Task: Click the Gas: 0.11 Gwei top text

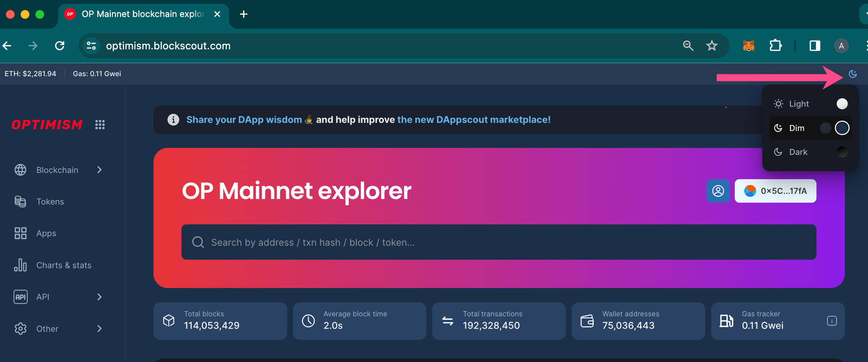Action: click(97, 74)
